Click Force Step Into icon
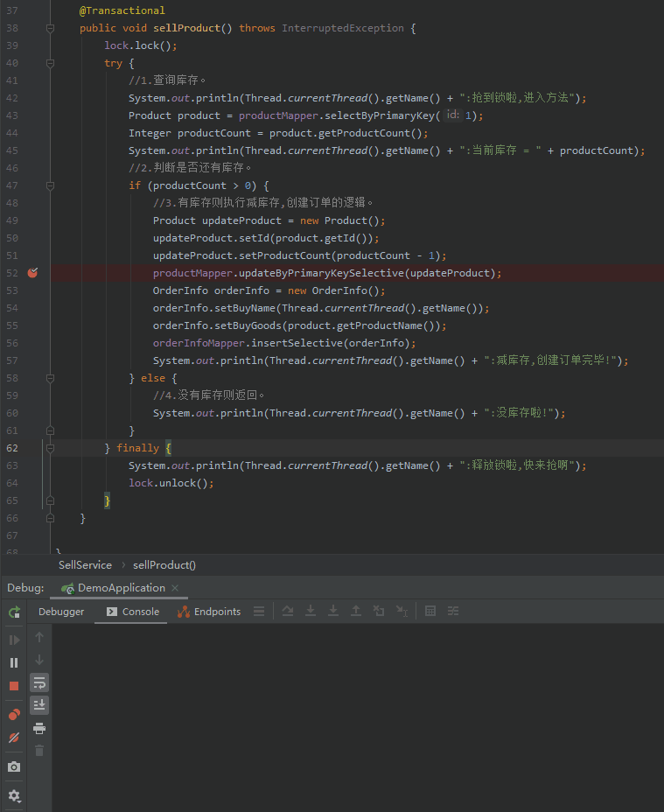Image resolution: width=664 pixels, height=812 pixels. pos(333,612)
